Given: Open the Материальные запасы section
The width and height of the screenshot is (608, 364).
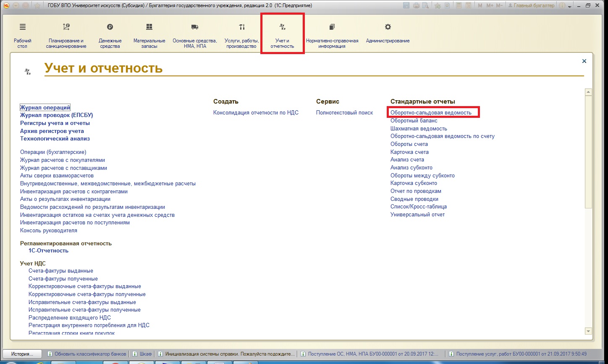Looking at the screenshot, I should pos(149,36).
